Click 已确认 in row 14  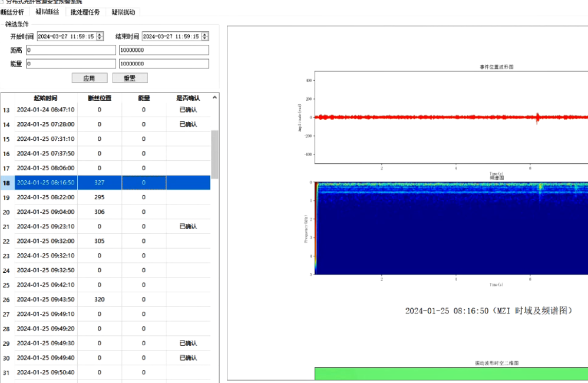tap(189, 124)
